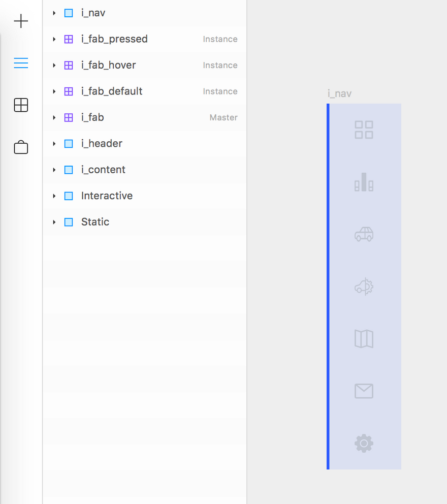Click the bar chart icon in i_nav
Viewport: 447px width, 504px height.
click(364, 182)
